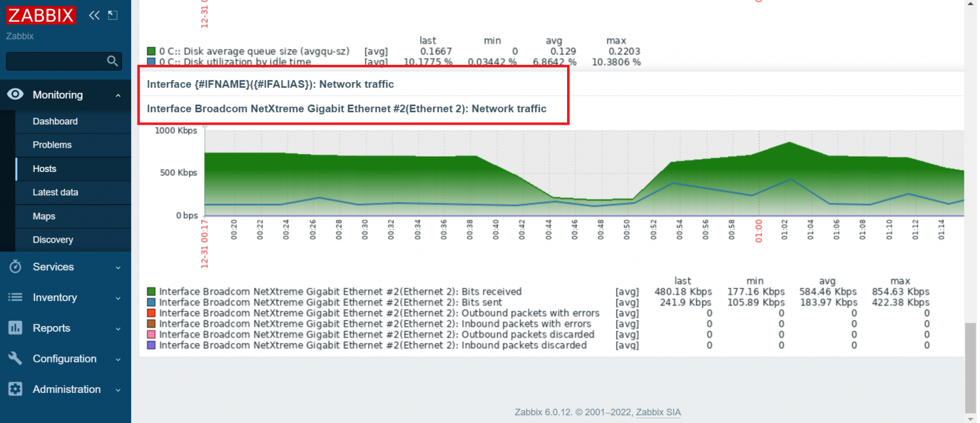
Task: Click the '500 Kbps' y-axis label
Action: 179,173
